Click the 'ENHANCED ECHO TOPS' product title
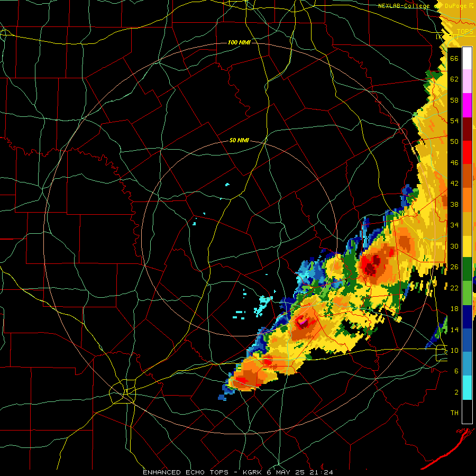 click(x=186, y=472)
